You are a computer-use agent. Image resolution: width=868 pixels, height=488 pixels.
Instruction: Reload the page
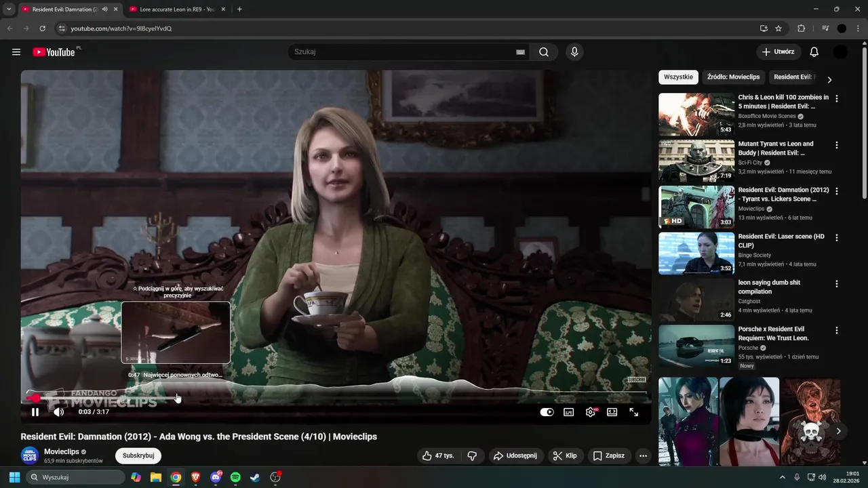(42, 28)
